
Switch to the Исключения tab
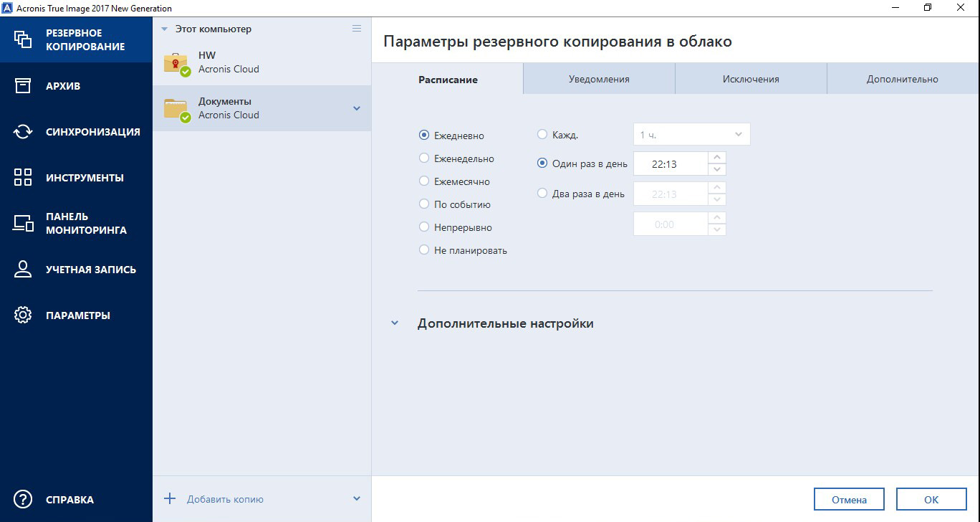pyautogui.click(x=751, y=79)
